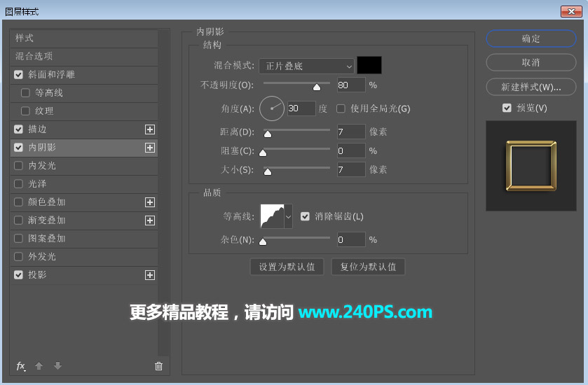
Task: Open 混合模式 dropdown showing 正片叠底
Action: 306,66
